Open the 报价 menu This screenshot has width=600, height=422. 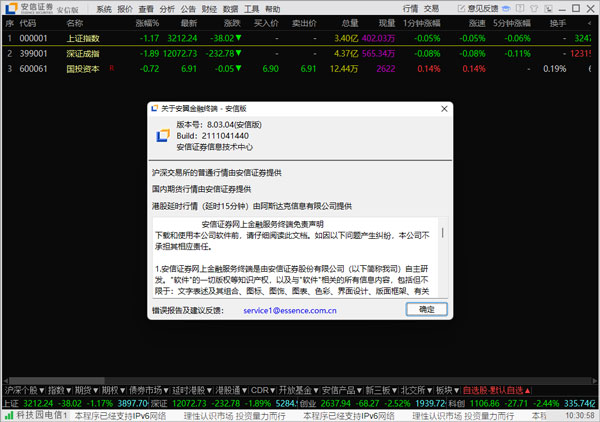tap(125, 9)
